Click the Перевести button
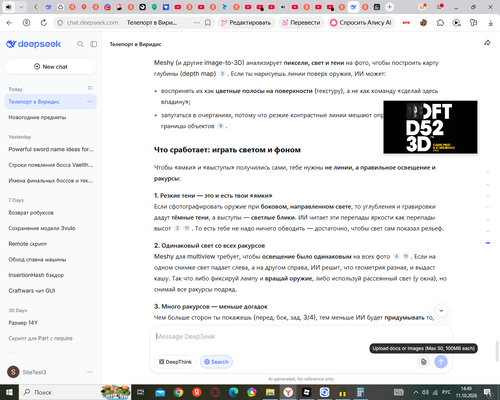Screen dimensions: 500x400 point(301,23)
